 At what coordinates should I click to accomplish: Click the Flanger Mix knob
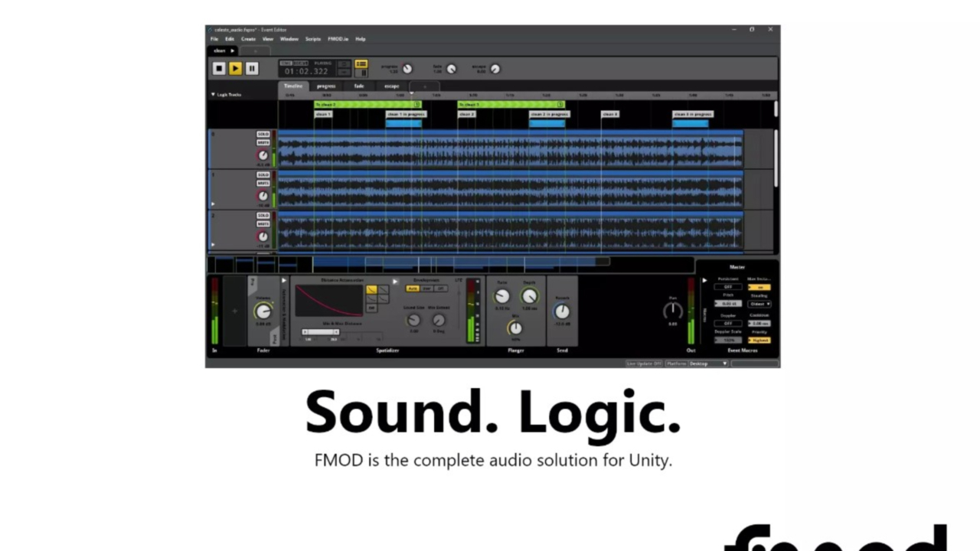coord(515,328)
